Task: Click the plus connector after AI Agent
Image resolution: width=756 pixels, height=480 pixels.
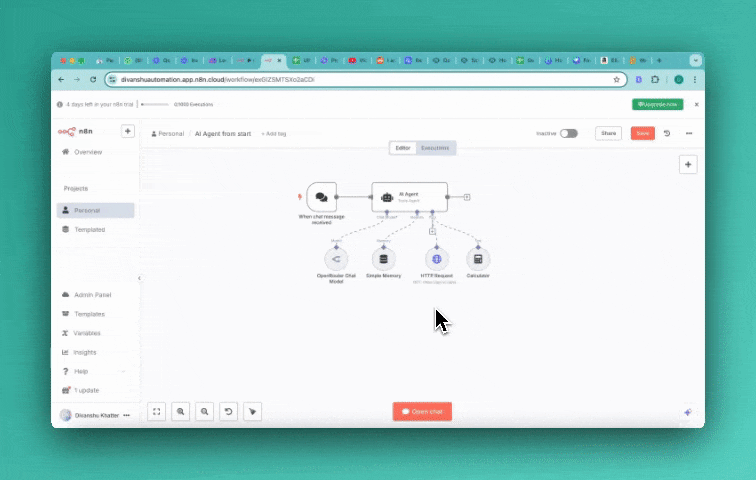Action: [467, 197]
